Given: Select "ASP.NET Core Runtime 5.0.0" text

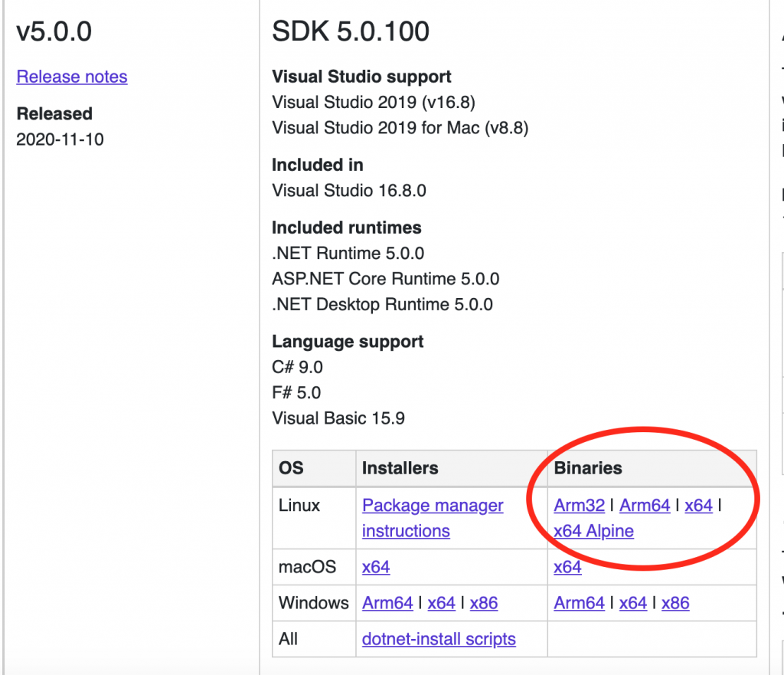Looking at the screenshot, I should pos(386,279).
